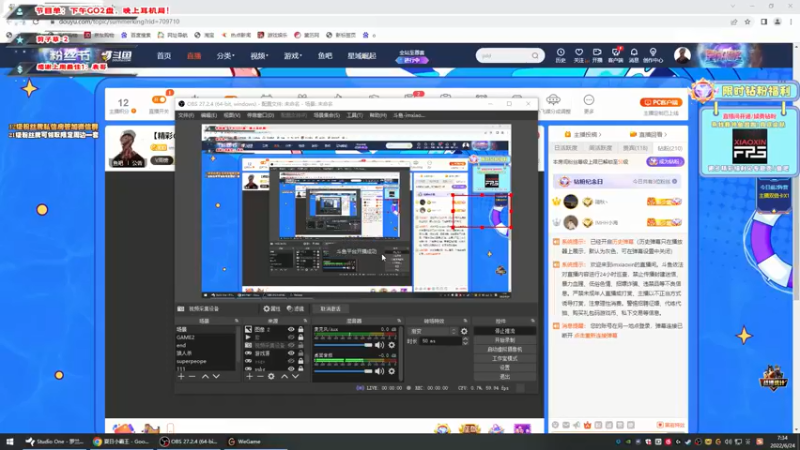Toggle lock on 游戏源 source
Screen dimensions: 800x450
[301, 353]
